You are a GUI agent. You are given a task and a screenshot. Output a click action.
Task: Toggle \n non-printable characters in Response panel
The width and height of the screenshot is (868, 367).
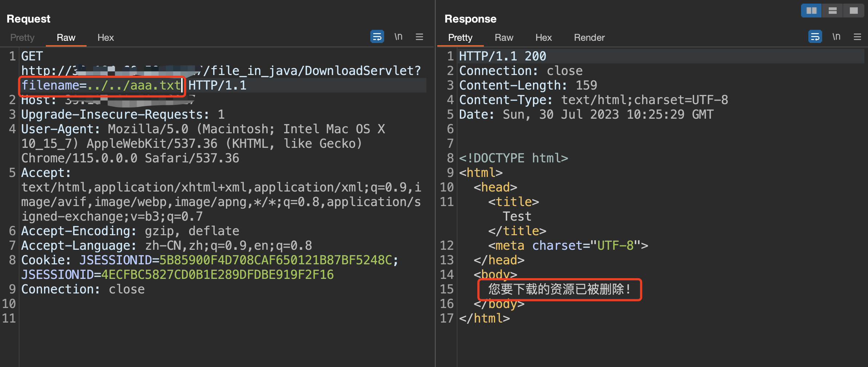836,37
